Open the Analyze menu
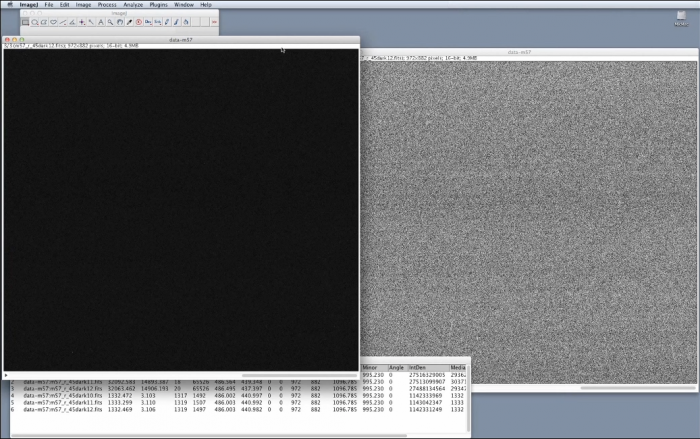Image resolution: width=700 pixels, height=439 pixels. pyautogui.click(x=133, y=4)
